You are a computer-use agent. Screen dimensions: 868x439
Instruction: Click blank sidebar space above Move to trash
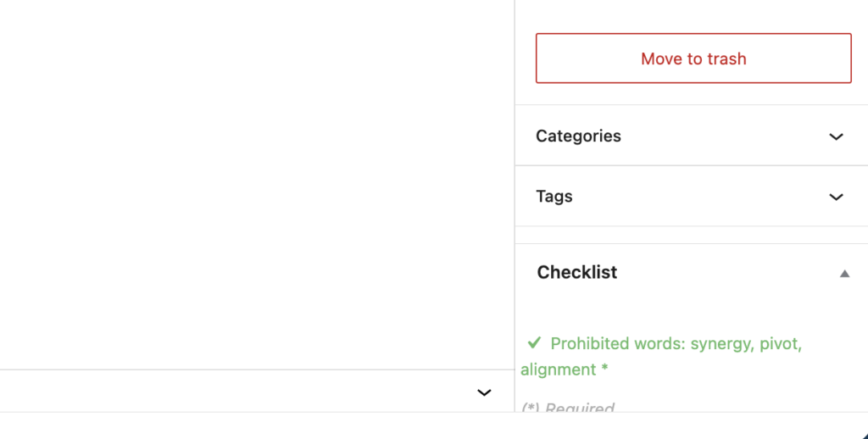(x=691, y=15)
